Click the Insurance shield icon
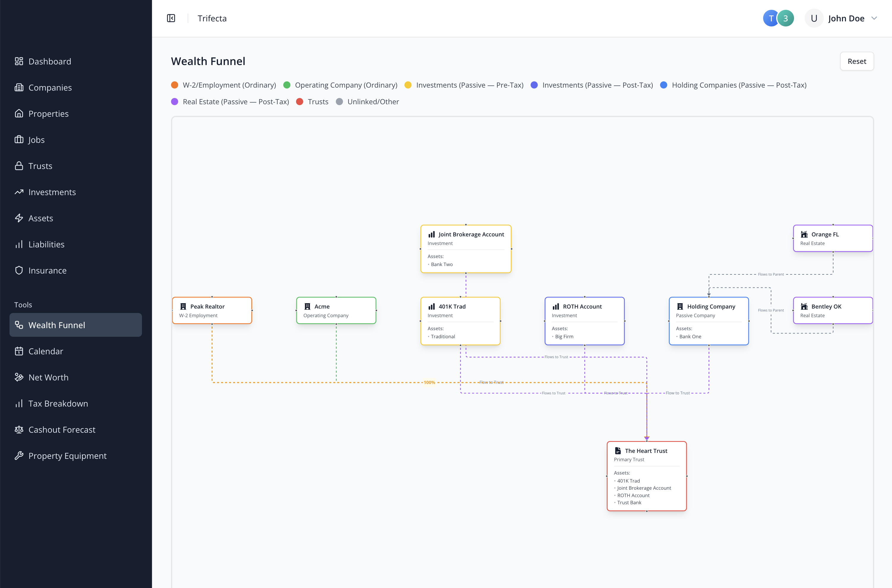Screen dimensions: 892x588 pos(19,270)
